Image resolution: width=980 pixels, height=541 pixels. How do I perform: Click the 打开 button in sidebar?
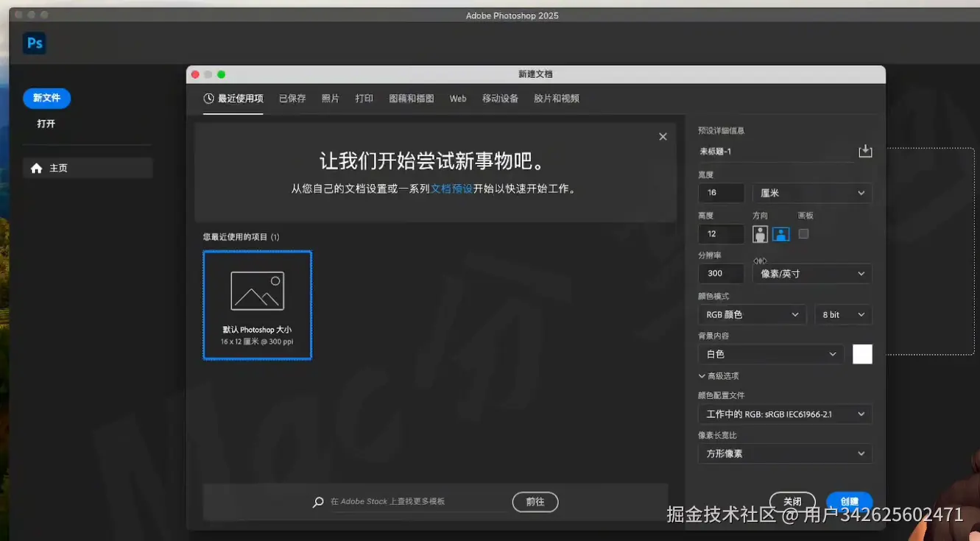click(x=46, y=124)
